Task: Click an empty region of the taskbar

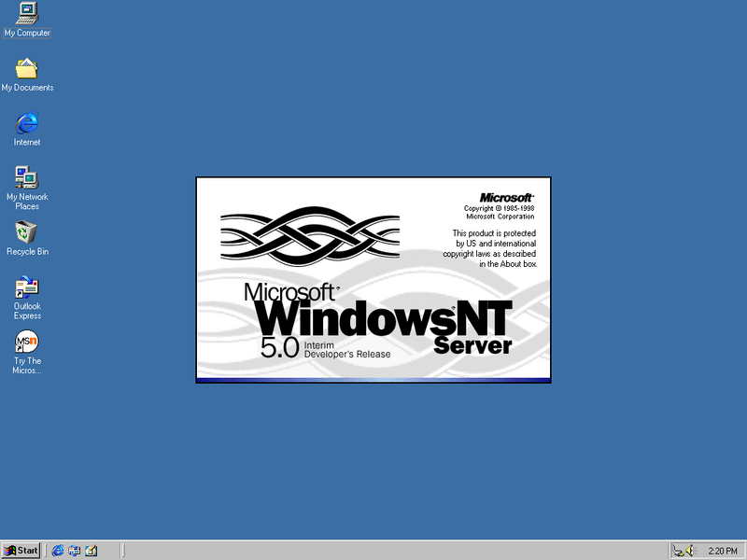Action: [x=373, y=551]
